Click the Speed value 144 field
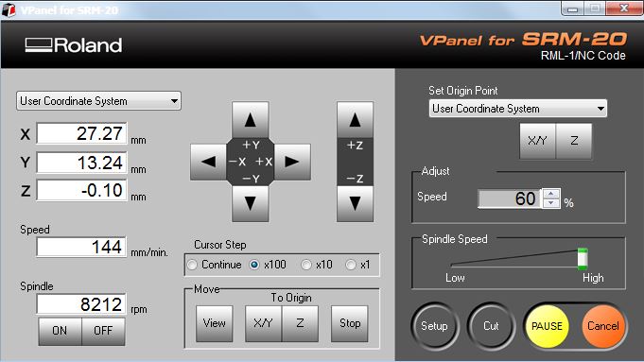The width and height of the screenshot is (644, 362). (x=81, y=247)
